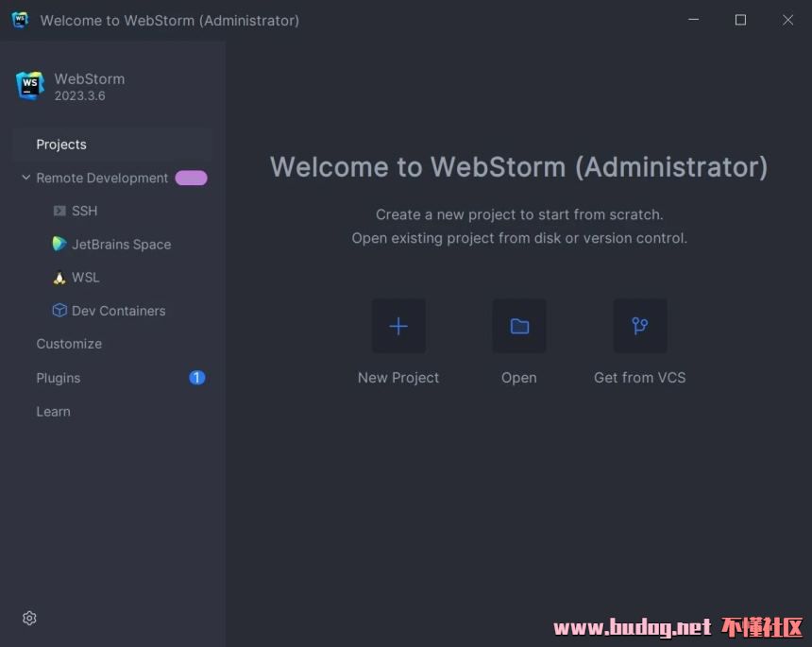
Task: Click the Plugins update count badge
Action: click(196, 378)
